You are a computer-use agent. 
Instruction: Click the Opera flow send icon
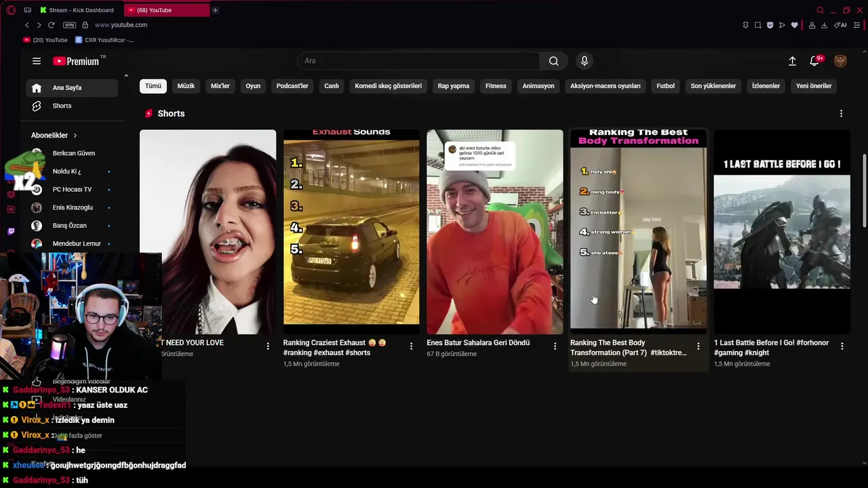(782, 25)
